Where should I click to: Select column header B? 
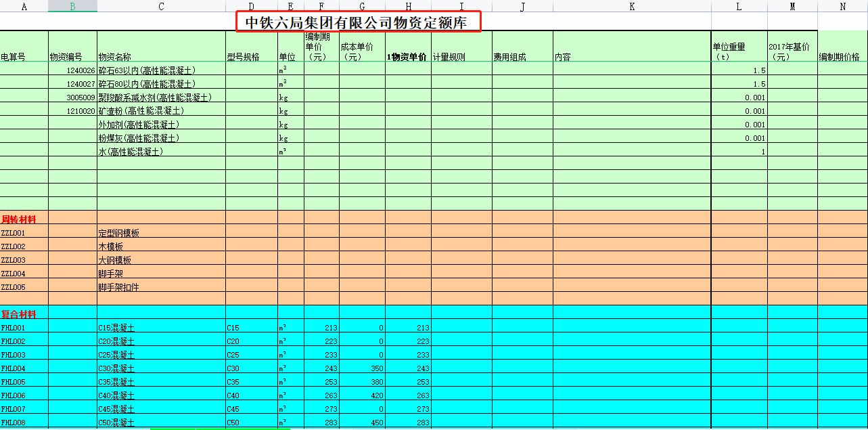tap(72, 6)
